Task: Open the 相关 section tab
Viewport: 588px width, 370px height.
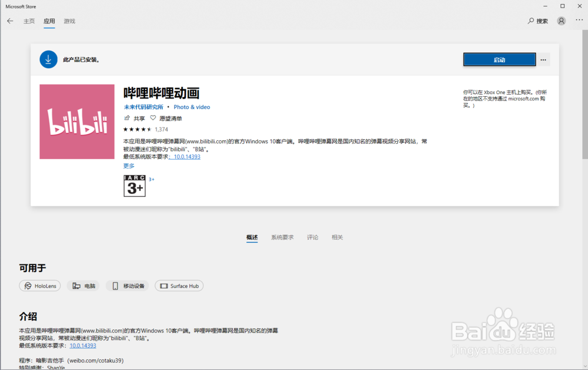Action: click(x=337, y=237)
